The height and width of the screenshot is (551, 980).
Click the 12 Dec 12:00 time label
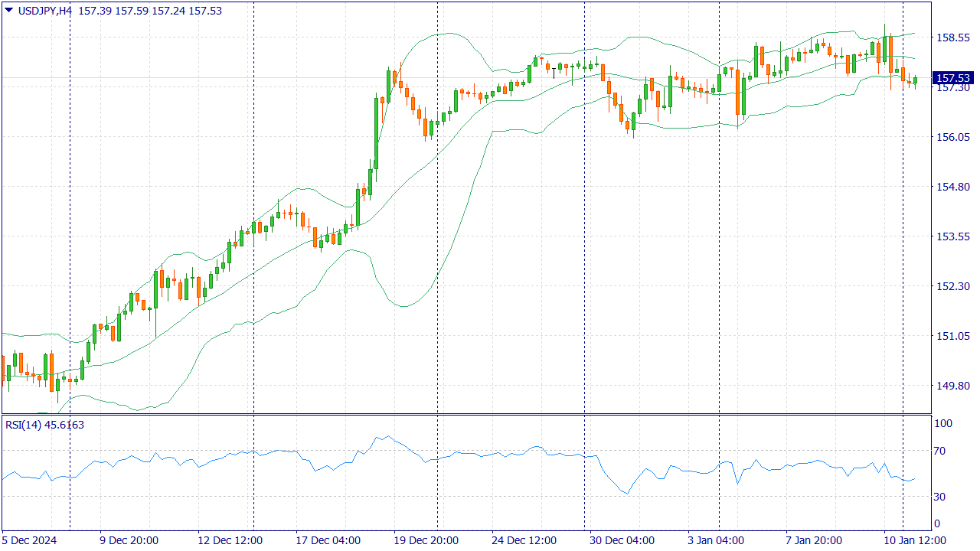[229, 540]
